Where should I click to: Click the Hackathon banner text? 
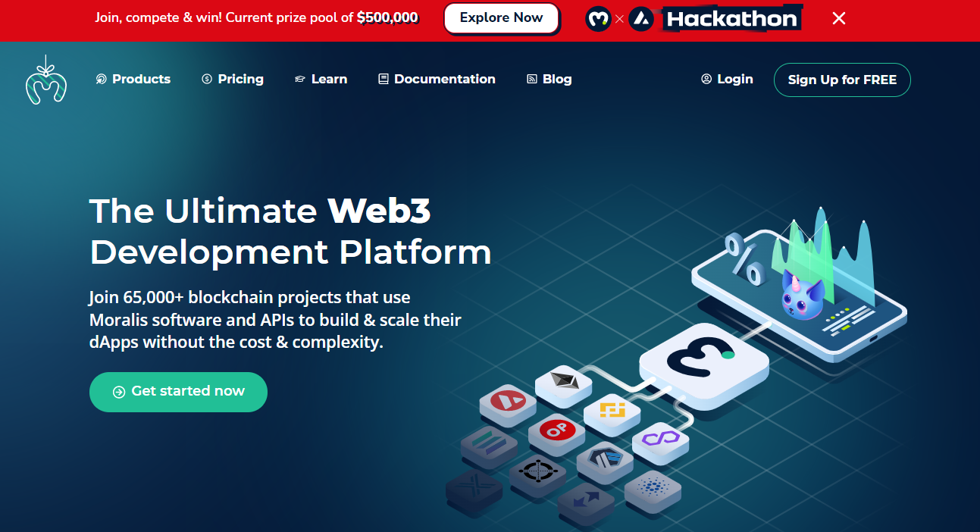click(x=731, y=19)
